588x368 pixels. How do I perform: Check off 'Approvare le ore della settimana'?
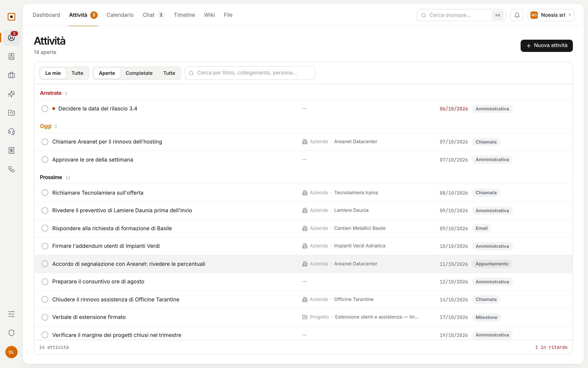(45, 160)
